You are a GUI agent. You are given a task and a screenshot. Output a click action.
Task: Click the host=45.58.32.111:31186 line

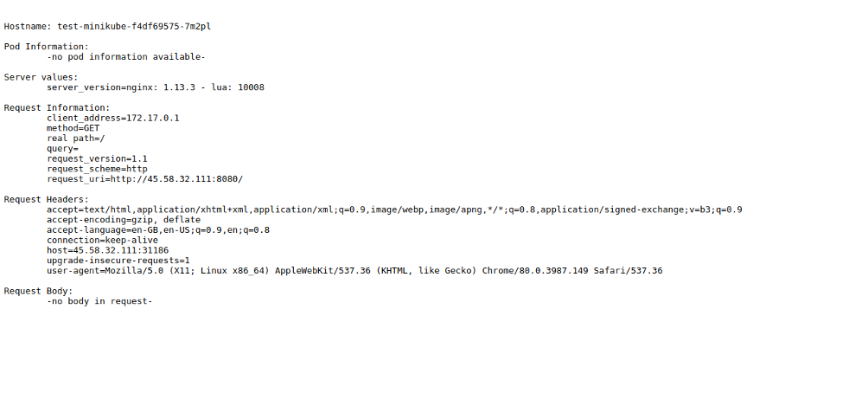tap(107, 250)
